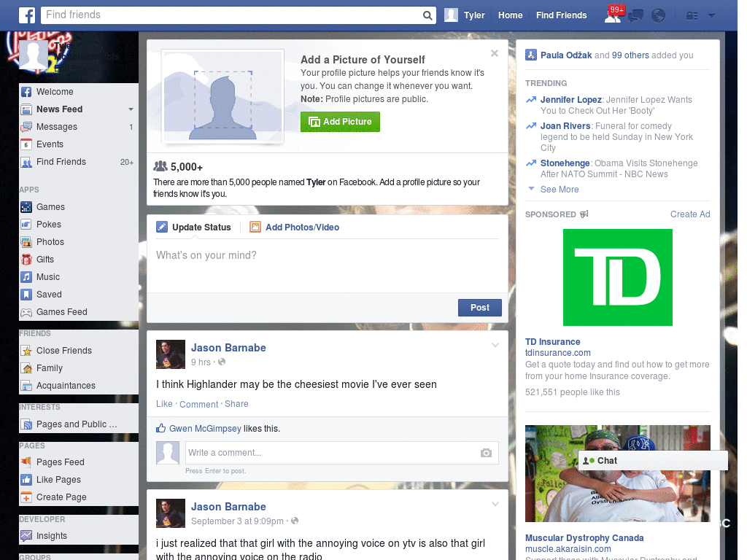Click the Find Friends sidebar icon
This screenshot has height=560, width=747.
[x=26, y=162]
